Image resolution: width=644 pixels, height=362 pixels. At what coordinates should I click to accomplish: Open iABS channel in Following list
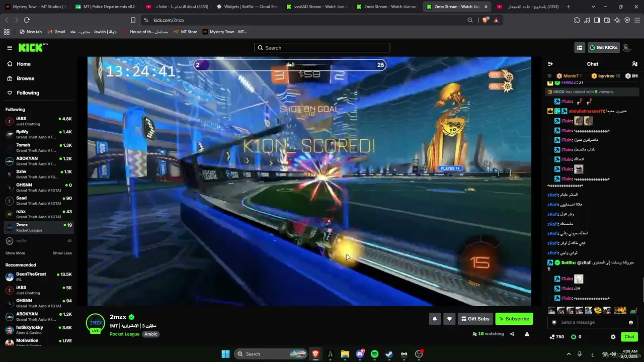[38, 121]
